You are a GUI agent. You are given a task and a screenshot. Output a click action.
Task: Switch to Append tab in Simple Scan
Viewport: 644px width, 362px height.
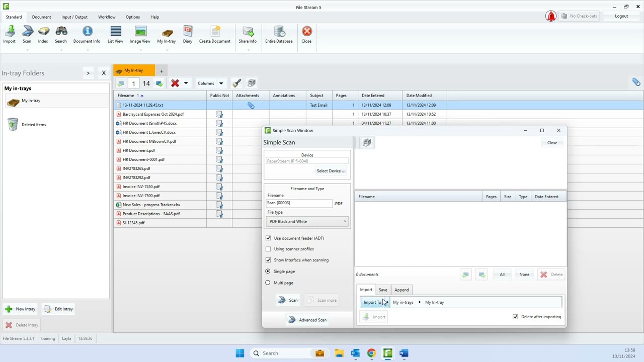401,290
